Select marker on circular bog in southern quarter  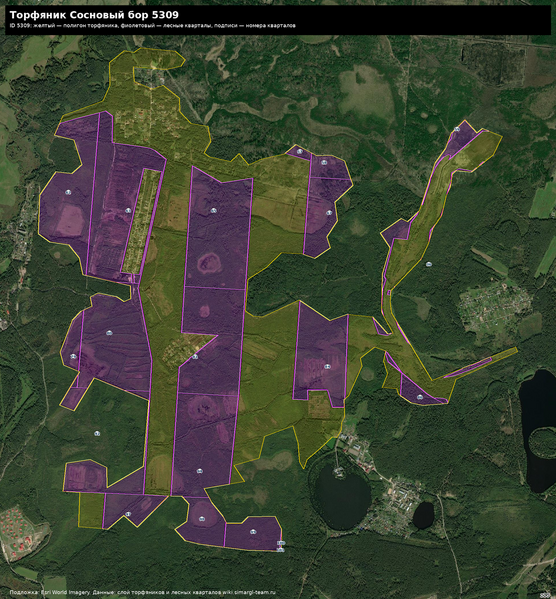pos(202,519)
